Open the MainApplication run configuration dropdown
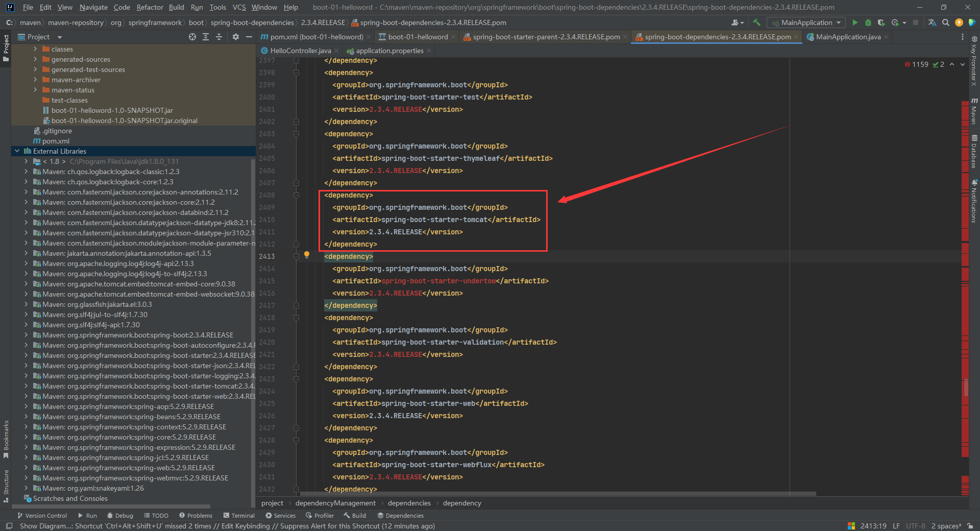The height and width of the screenshot is (531, 980). tap(806, 22)
